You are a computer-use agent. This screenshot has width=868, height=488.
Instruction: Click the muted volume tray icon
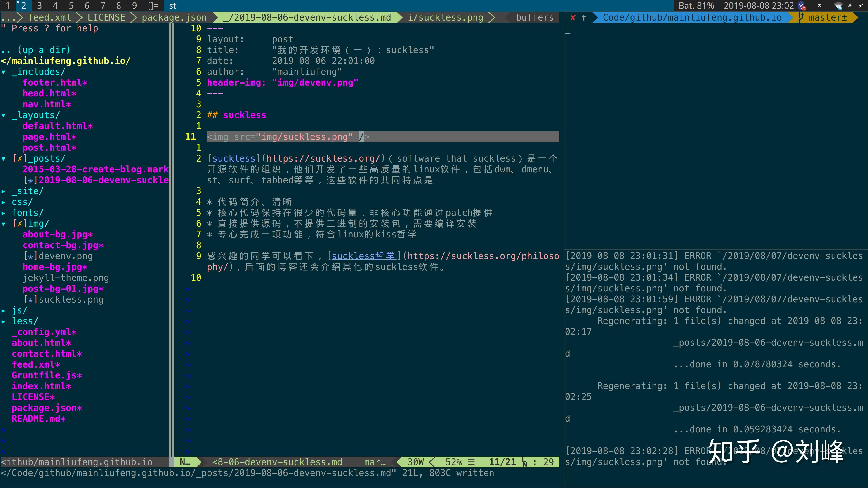click(861, 6)
